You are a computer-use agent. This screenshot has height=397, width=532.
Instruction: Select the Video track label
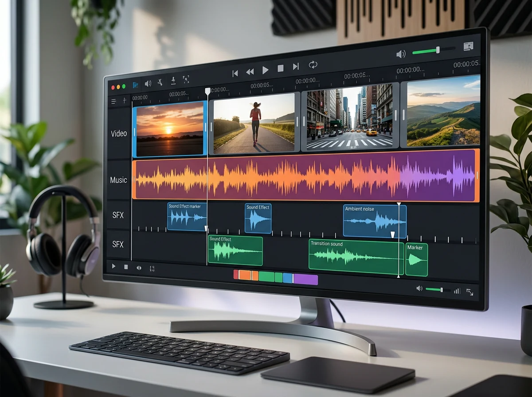tap(118, 133)
